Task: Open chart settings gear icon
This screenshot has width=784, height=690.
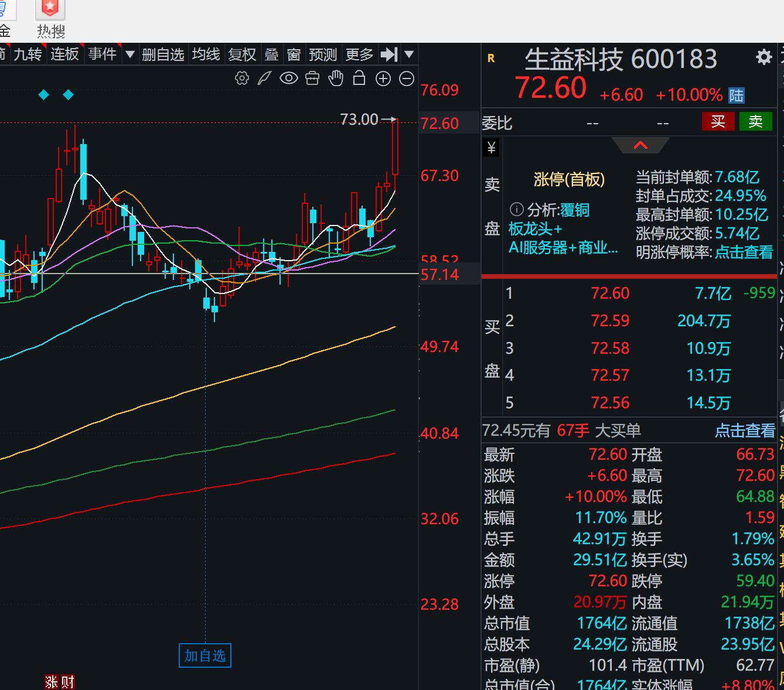Action: (x=242, y=78)
